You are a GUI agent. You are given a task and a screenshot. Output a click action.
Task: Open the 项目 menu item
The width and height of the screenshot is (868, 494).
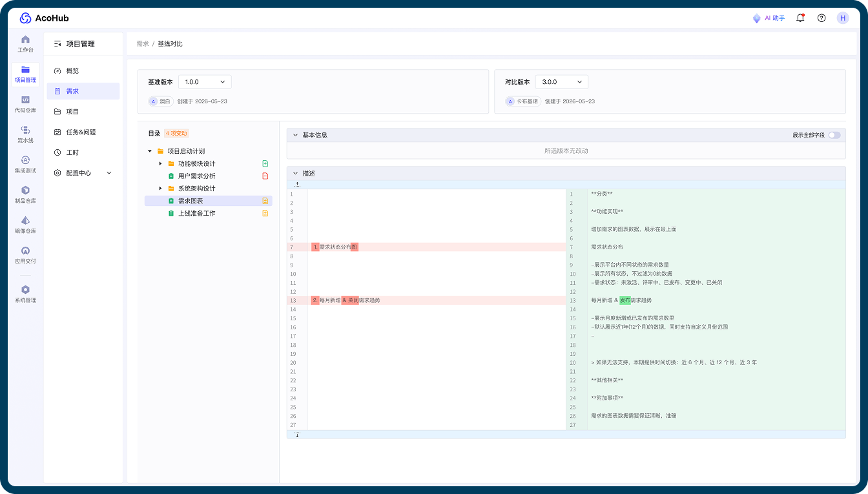[83, 112]
